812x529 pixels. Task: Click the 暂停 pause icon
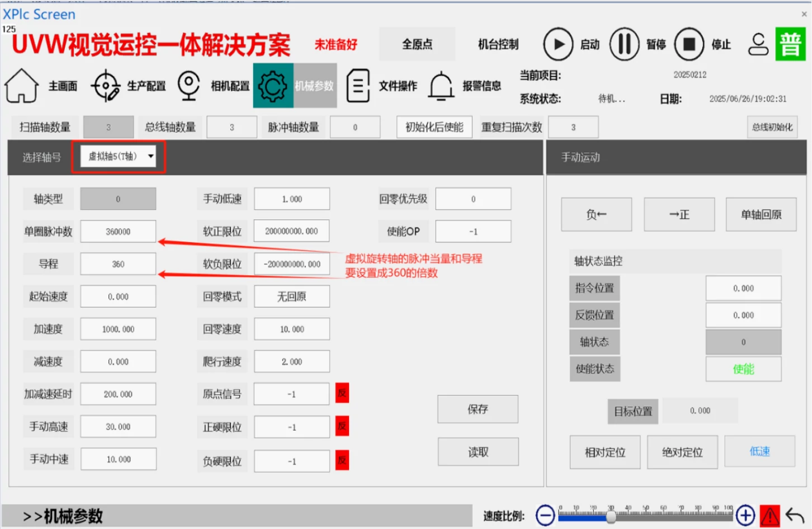click(x=624, y=44)
